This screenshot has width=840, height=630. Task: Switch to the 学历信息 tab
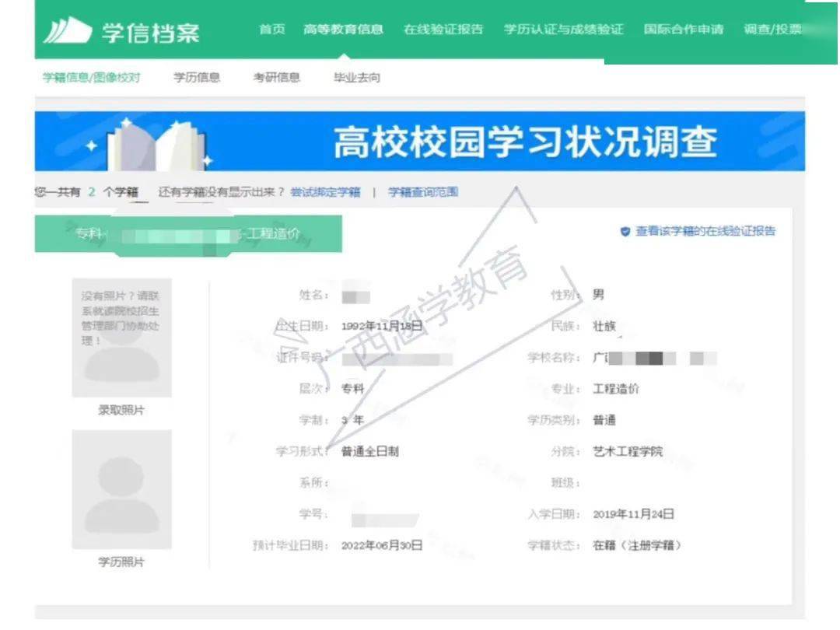(196, 77)
